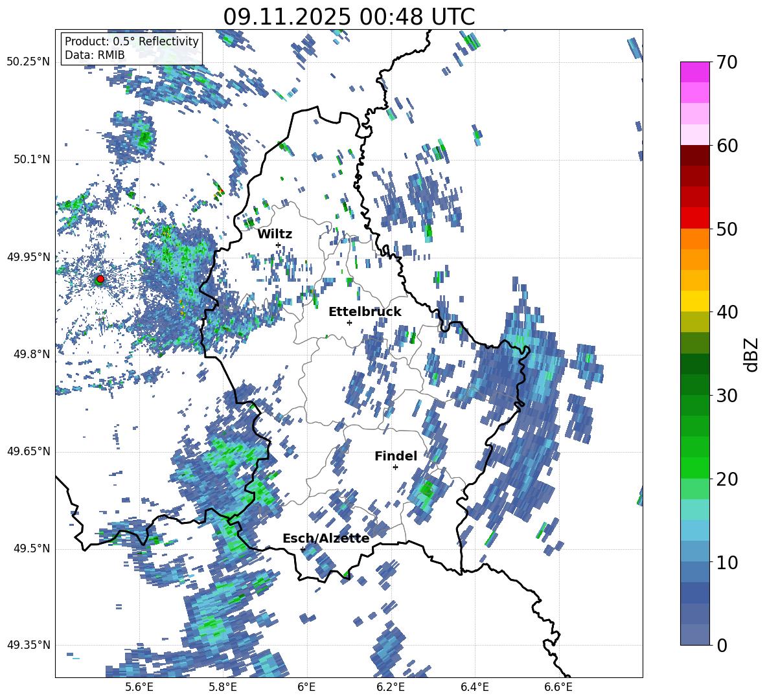Click the 50.1°N latitude label
The width and height of the screenshot is (767, 700).
pos(32,160)
